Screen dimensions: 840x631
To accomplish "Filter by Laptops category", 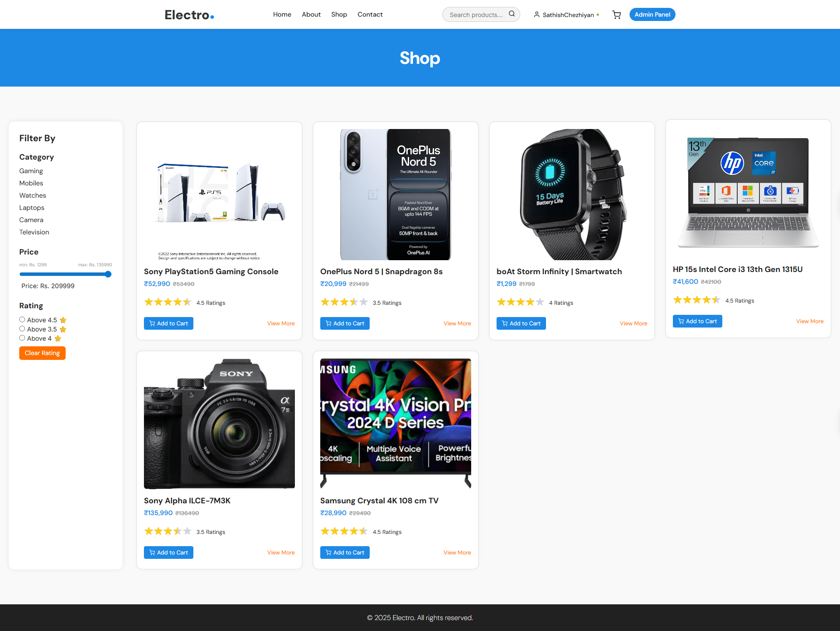I will (31, 208).
